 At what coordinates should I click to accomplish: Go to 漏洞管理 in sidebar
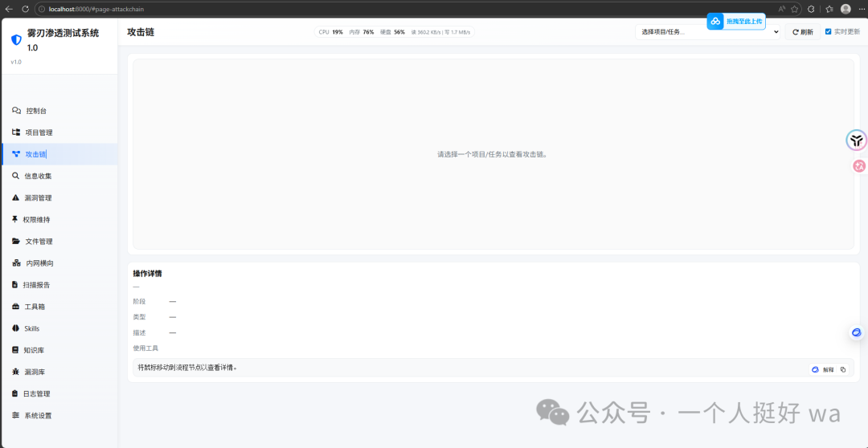point(59,198)
